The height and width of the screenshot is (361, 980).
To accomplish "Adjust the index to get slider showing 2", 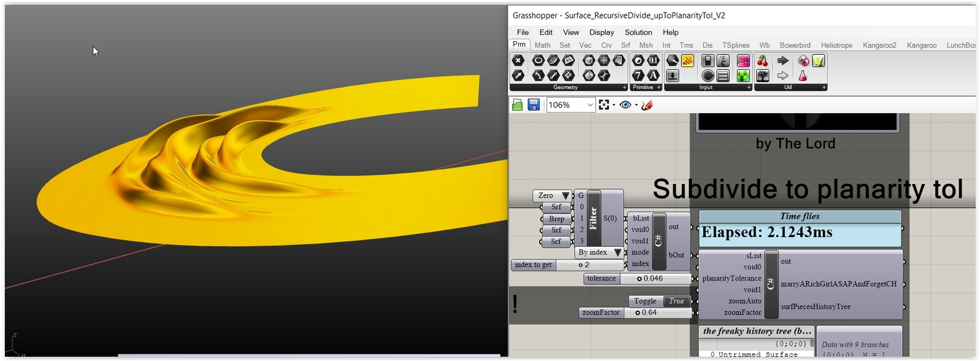I will 590,265.
